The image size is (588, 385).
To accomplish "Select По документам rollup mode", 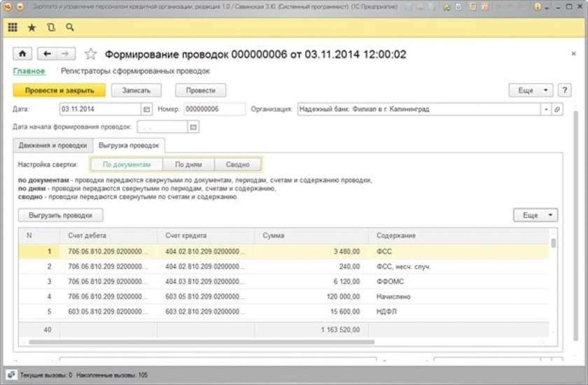I will click(127, 164).
